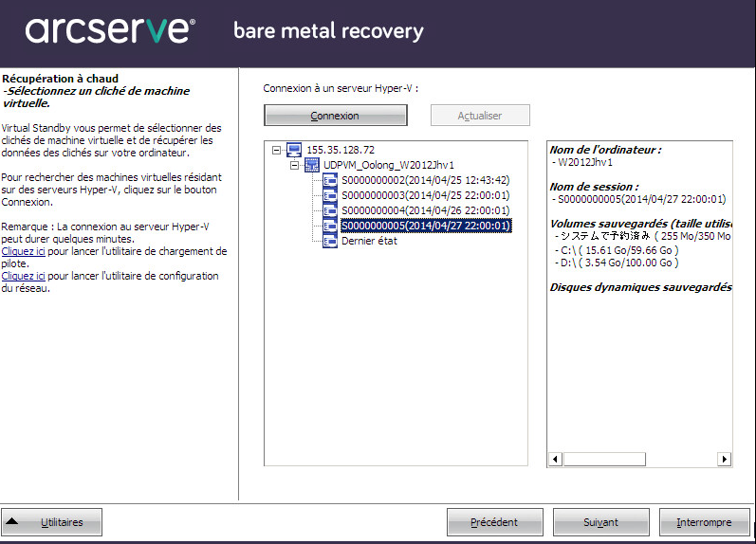Collapse the 155.35.128.72 server node
756x544 pixels.
[x=276, y=151]
